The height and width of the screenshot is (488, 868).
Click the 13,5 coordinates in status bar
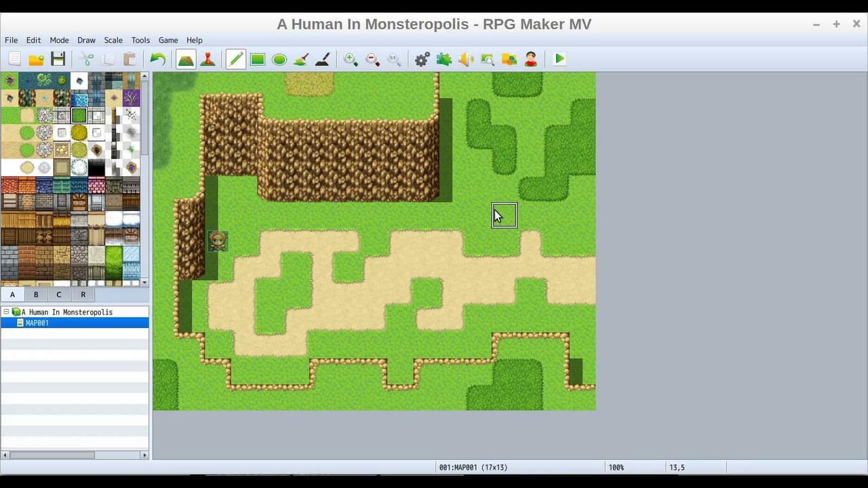point(677,468)
